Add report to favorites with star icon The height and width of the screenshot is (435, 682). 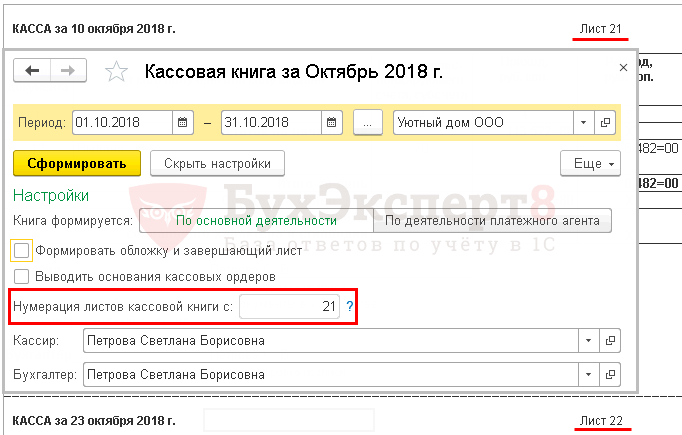pyautogui.click(x=116, y=71)
